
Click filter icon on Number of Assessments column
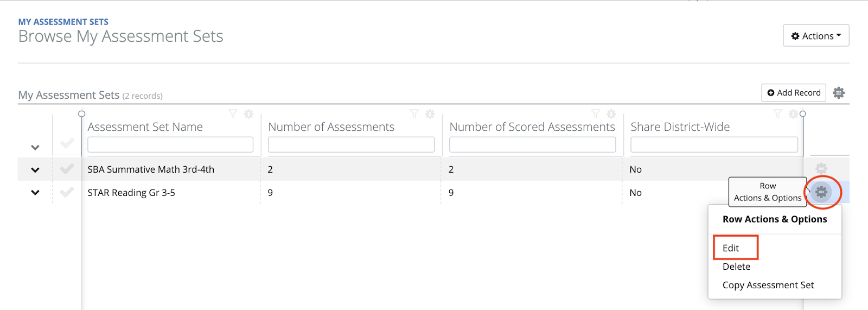(414, 114)
